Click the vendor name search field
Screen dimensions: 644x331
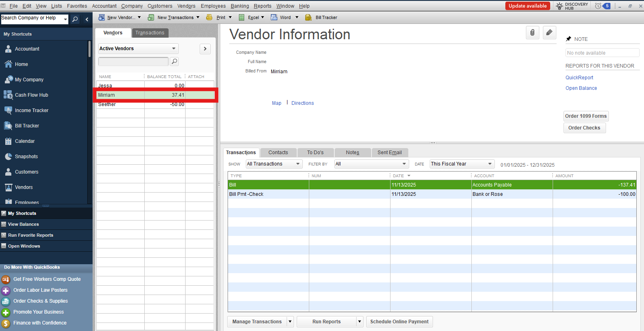133,62
